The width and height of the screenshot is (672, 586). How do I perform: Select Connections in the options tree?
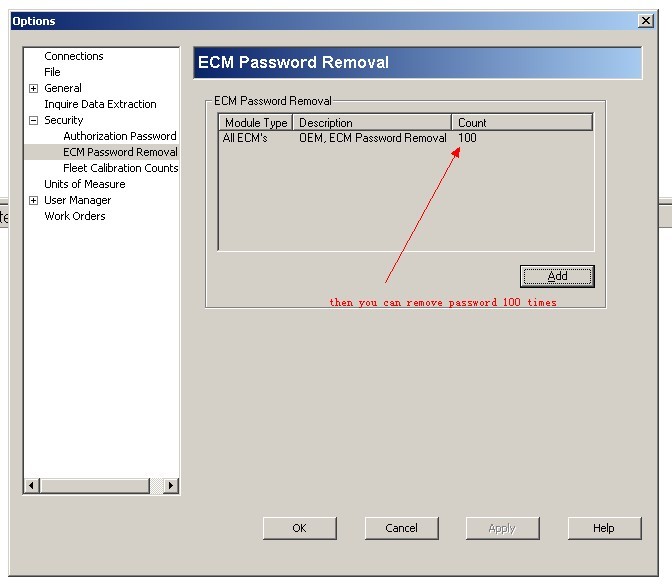[x=73, y=56]
